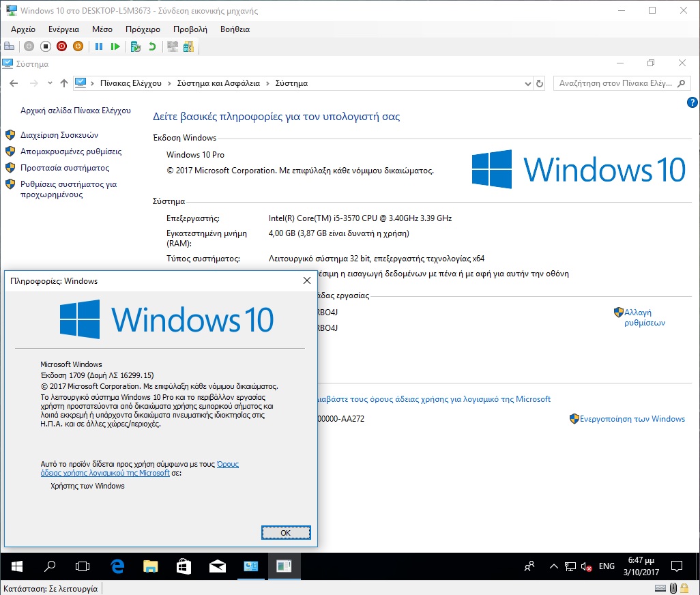Open the Μέσο menu

[x=102, y=29]
